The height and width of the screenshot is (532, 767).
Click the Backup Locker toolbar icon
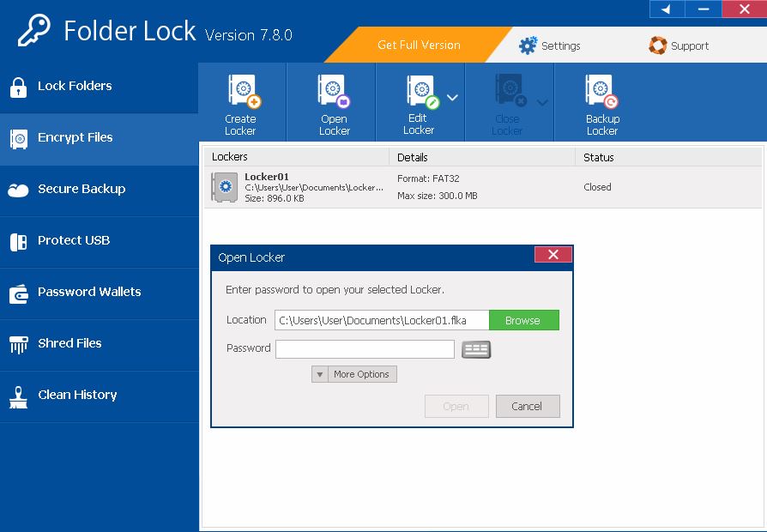[x=601, y=91]
